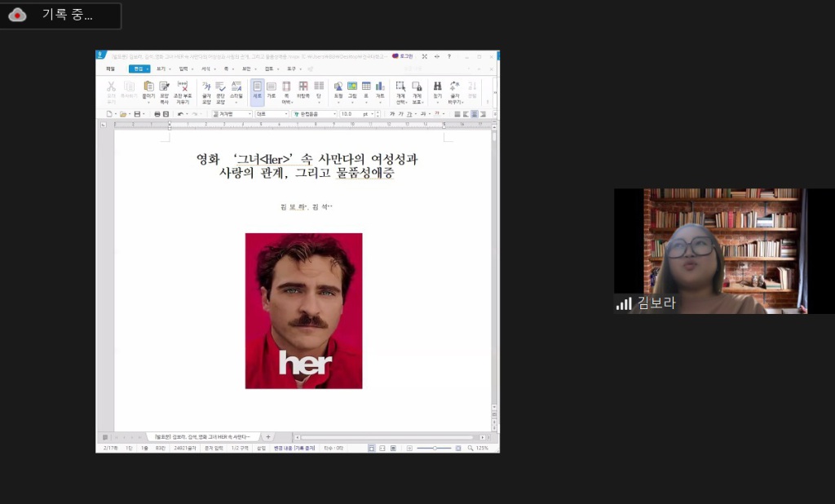835x504 pixels.
Task: Open the Character Shape (글자 모양) dialog
Action: [206, 88]
